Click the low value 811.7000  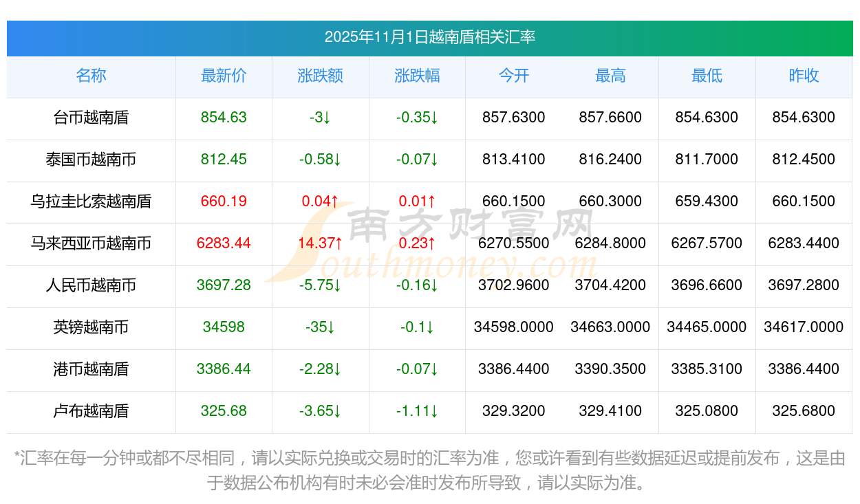coord(707,160)
